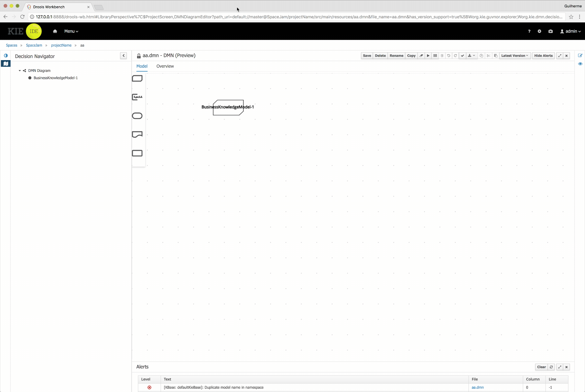
Task: Toggle the Decision Navigator book icon
Action: coord(6,64)
